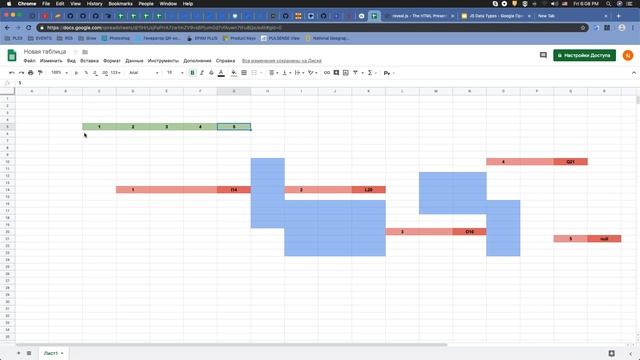Image resolution: width=640 pixels, height=360 pixels.
Task: Collapse the toolbar with the up chevron
Action: click(x=633, y=73)
